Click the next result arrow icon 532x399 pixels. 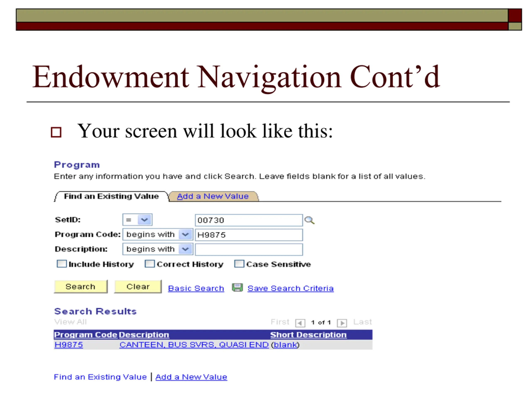(x=342, y=323)
